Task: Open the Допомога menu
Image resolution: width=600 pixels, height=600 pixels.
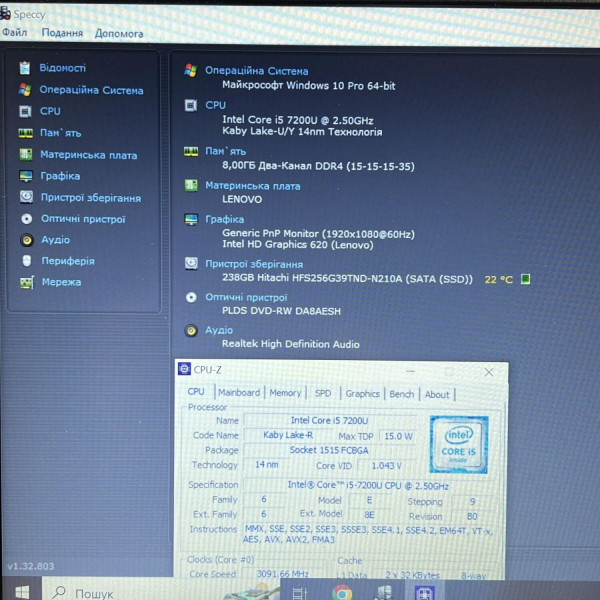Action: tap(119, 34)
